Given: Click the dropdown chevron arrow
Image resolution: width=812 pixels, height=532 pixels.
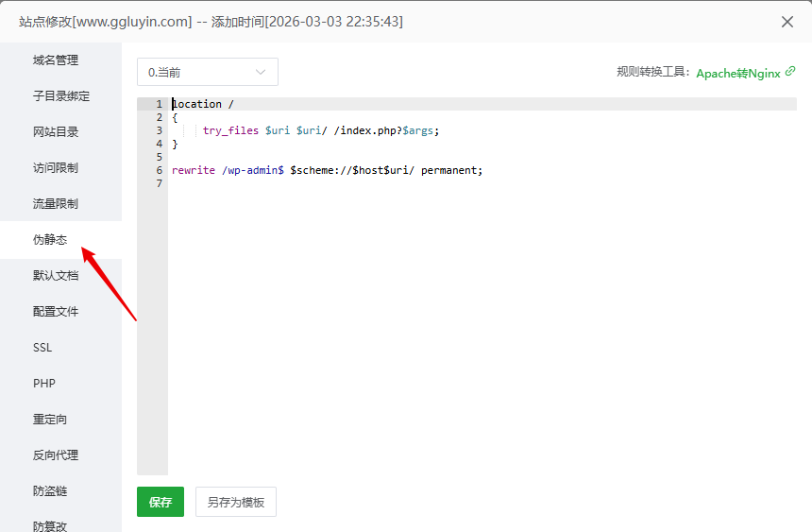Looking at the screenshot, I should coord(262,72).
